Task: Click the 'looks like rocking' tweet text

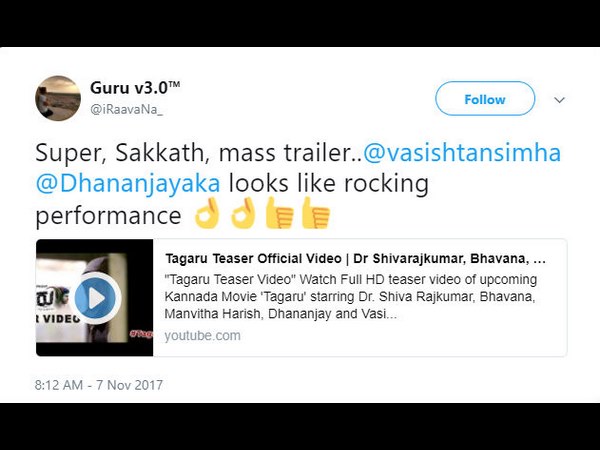Action: (329, 183)
